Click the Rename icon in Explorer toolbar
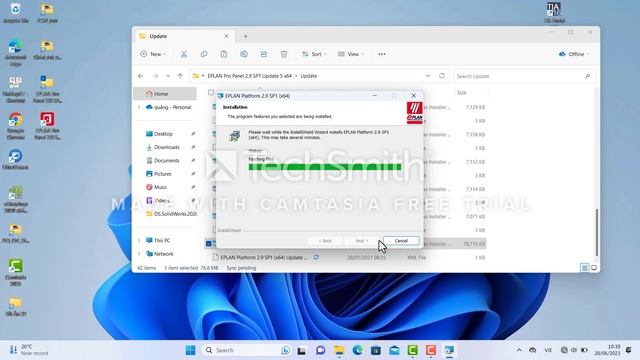This screenshot has width=640, height=360. point(244,54)
